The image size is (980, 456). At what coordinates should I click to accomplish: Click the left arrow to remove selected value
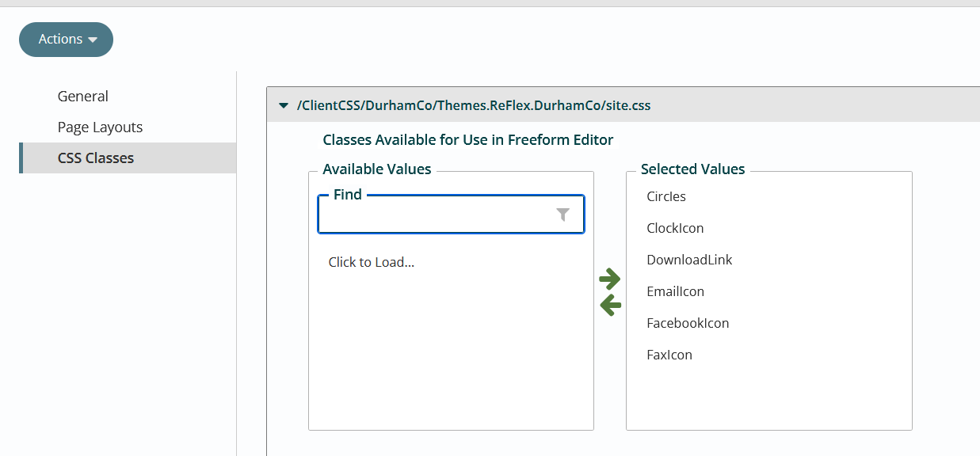pyautogui.click(x=610, y=305)
